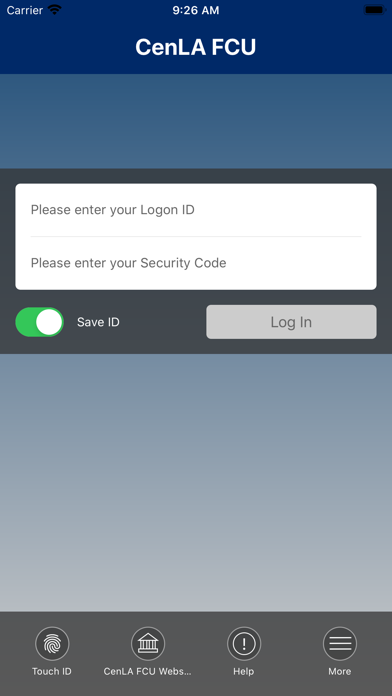This screenshot has width=392, height=696.
Task: Select the Help tab label
Action: pos(244,672)
